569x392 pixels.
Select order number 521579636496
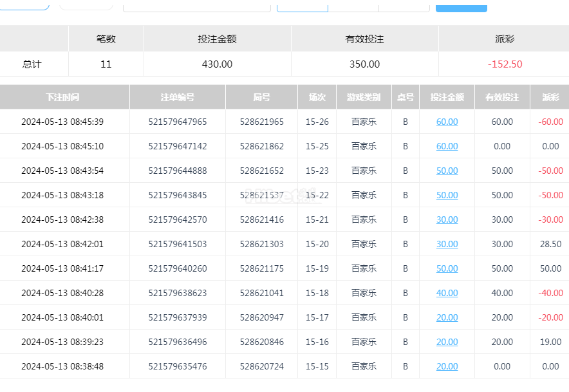coord(178,342)
